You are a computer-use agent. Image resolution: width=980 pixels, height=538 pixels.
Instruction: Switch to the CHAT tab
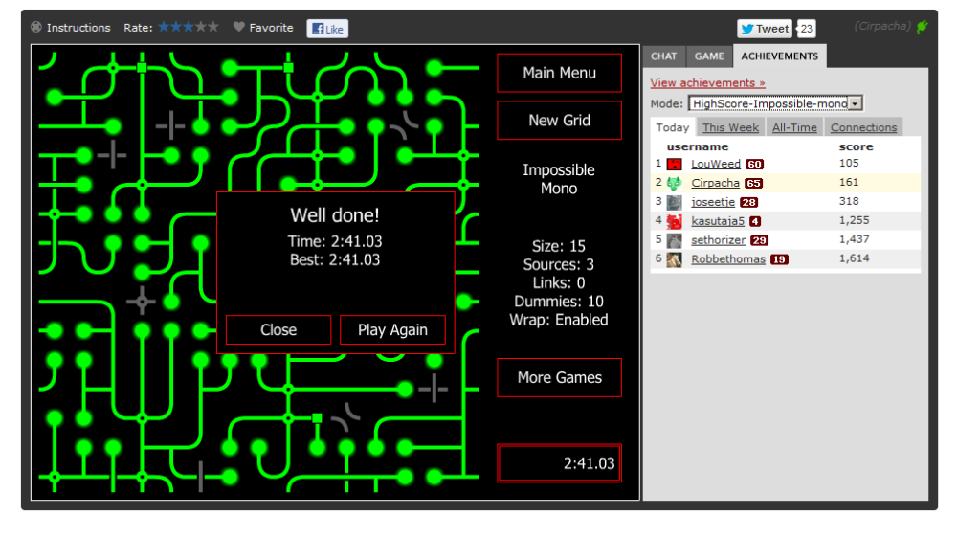click(x=664, y=56)
